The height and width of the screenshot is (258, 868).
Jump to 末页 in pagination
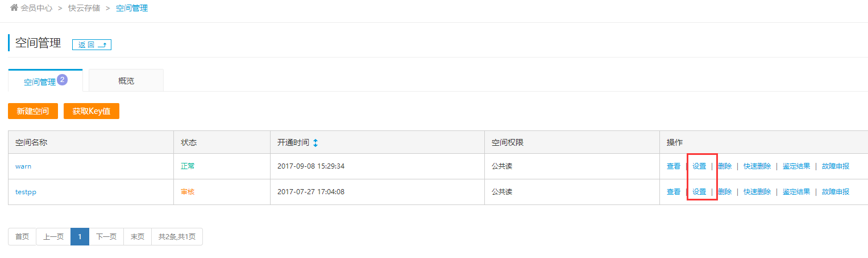[x=138, y=237]
